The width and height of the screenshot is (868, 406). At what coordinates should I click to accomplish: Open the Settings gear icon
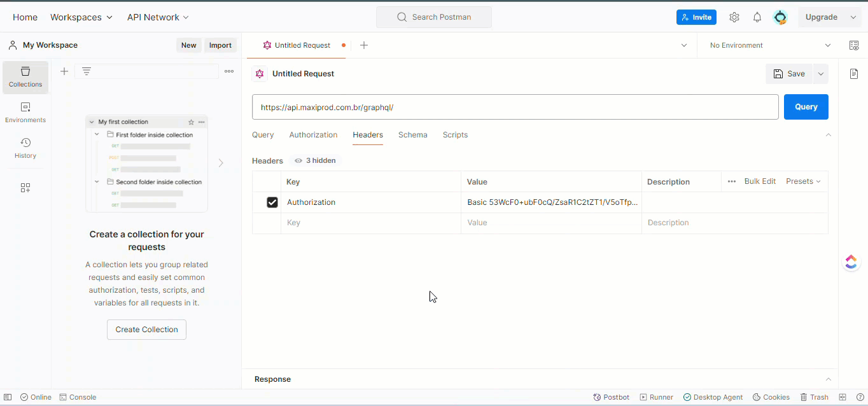[x=734, y=17]
